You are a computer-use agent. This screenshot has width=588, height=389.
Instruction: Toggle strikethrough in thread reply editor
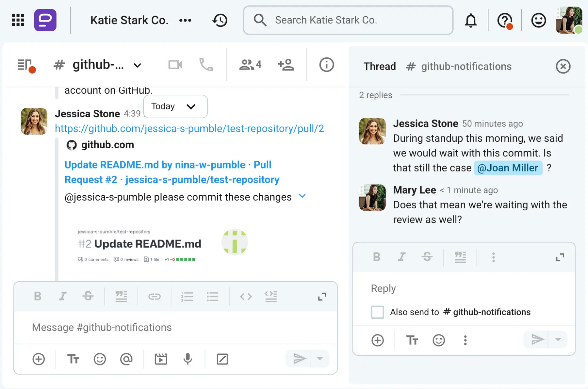[x=427, y=257]
